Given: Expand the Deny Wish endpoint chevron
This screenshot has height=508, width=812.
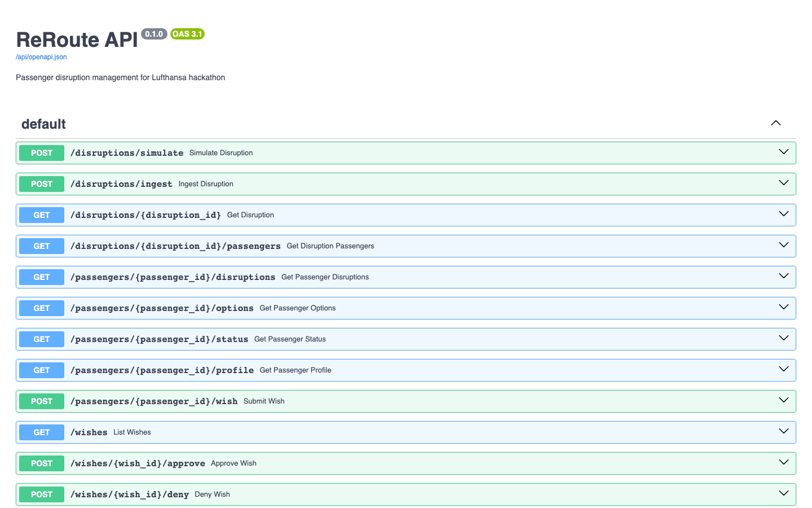Looking at the screenshot, I should (783, 492).
